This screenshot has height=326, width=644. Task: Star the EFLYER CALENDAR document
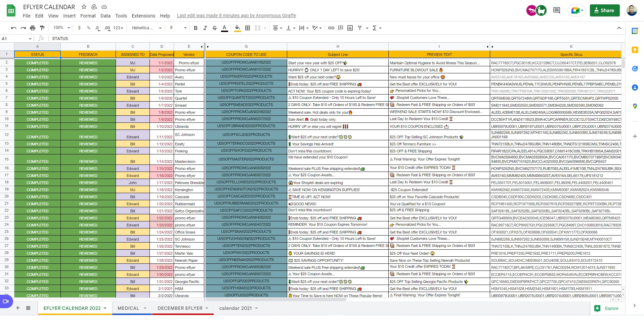pyautogui.click(x=84, y=7)
